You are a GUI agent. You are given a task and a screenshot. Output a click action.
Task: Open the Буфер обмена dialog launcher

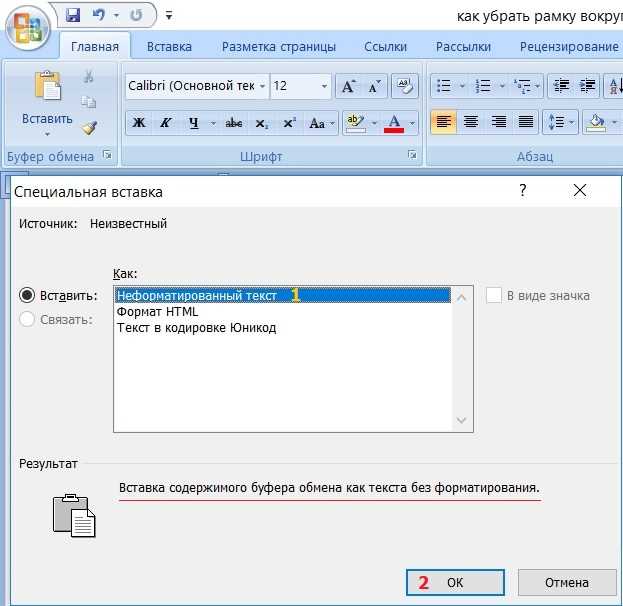tap(107, 155)
